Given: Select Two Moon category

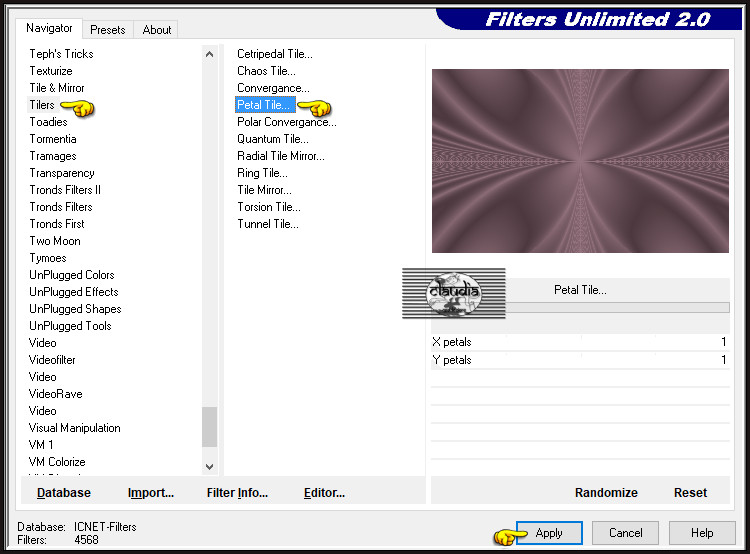Looking at the screenshot, I should [x=55, y=241].
